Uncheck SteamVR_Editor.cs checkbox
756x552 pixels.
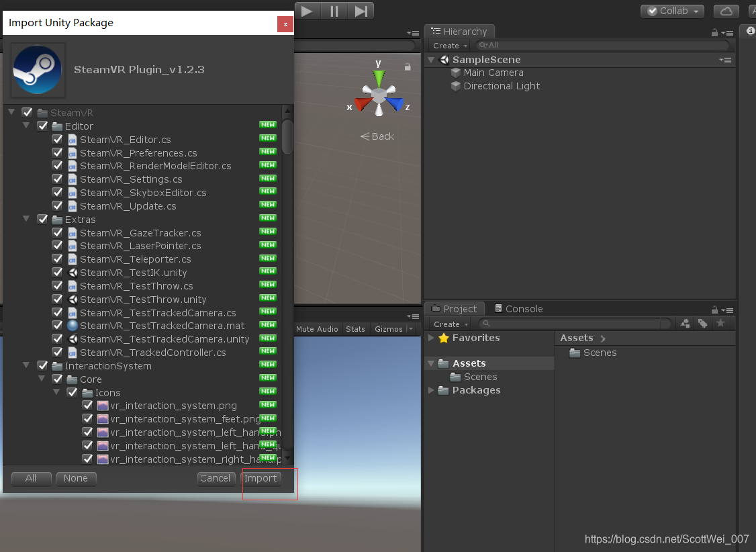click(x=57, y=139)
